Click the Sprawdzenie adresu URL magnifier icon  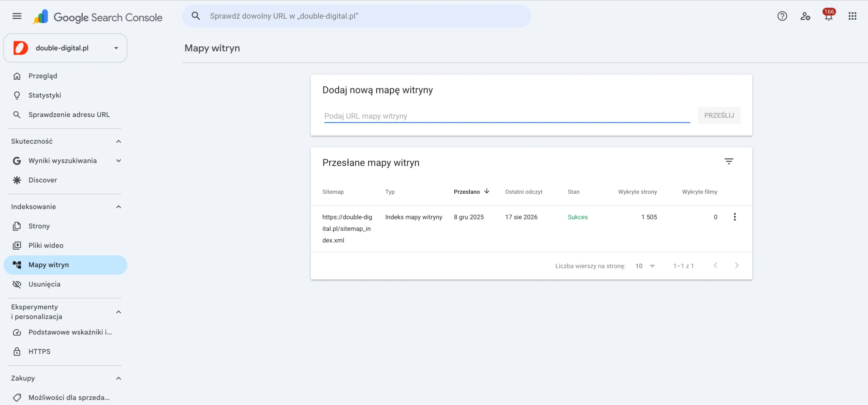point(17,115)
